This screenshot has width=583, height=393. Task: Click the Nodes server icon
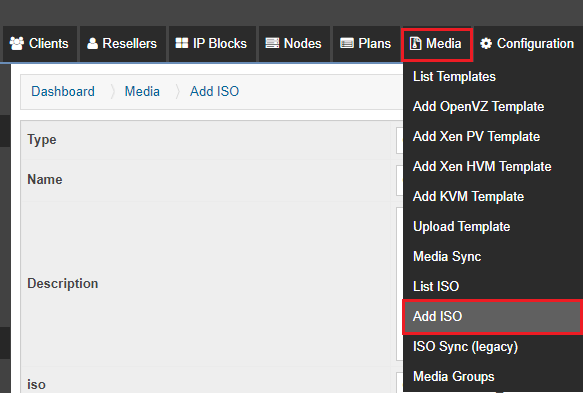272,43
